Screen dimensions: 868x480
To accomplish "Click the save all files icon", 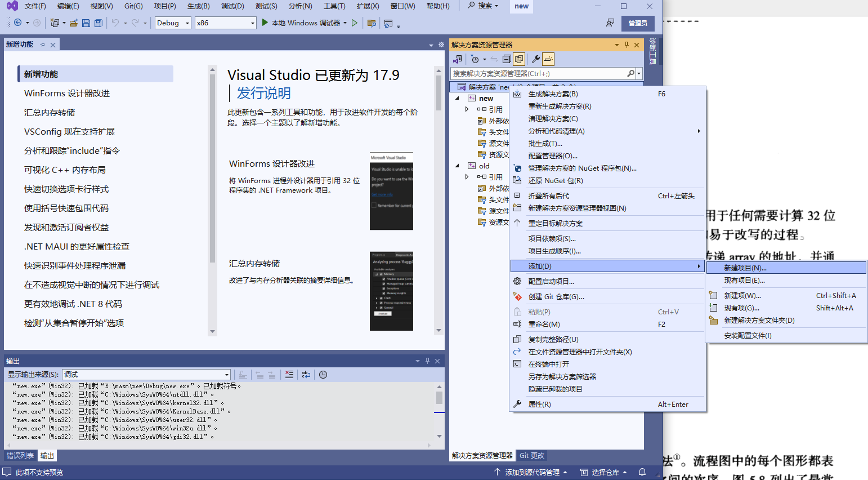I will (99, 23).
